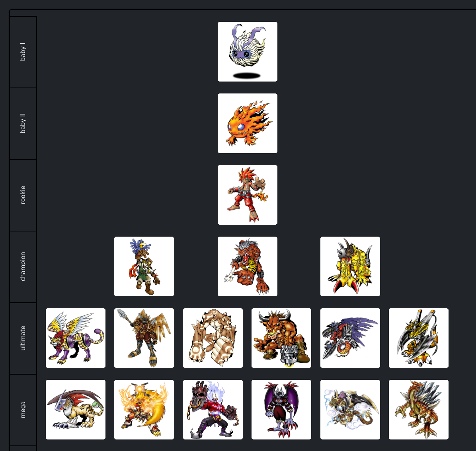Select the white fluffy baby I creature

(248, 52)
